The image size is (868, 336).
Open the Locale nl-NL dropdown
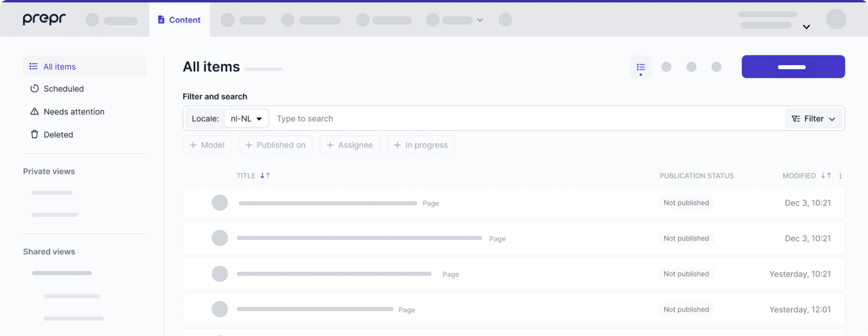246,119
